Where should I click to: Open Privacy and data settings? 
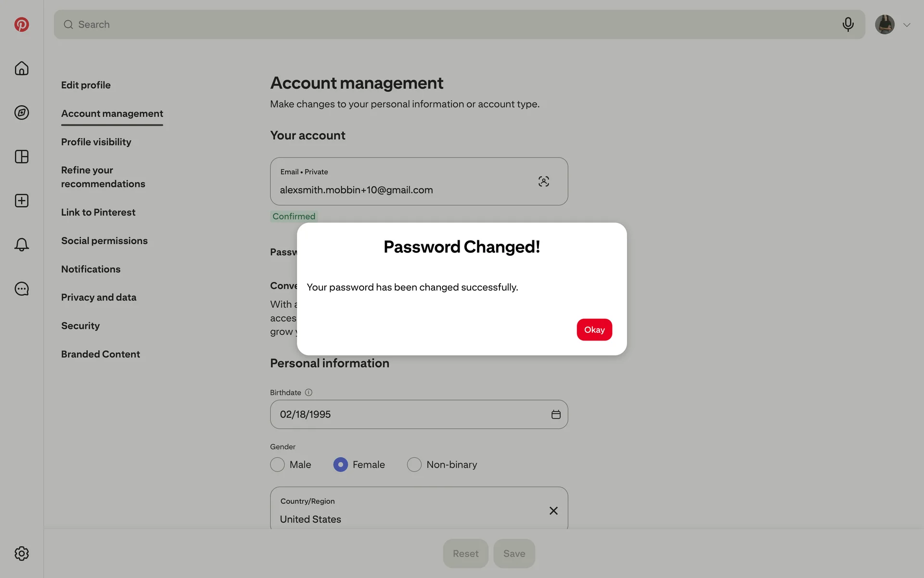click(x=99, y=297)
